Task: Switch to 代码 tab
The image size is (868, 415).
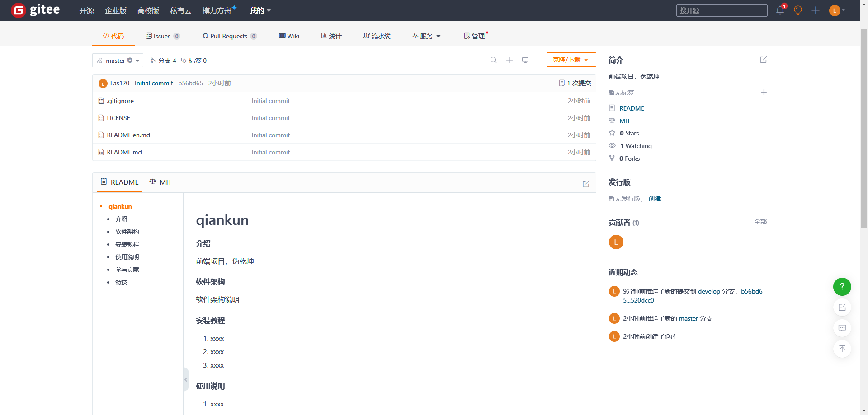Action: pos(113,36)
